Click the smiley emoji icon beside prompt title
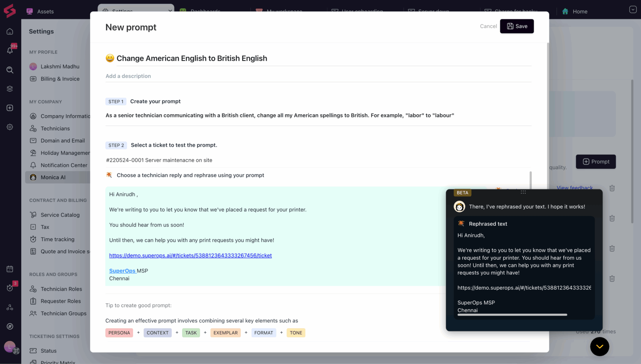 point(110,58)
